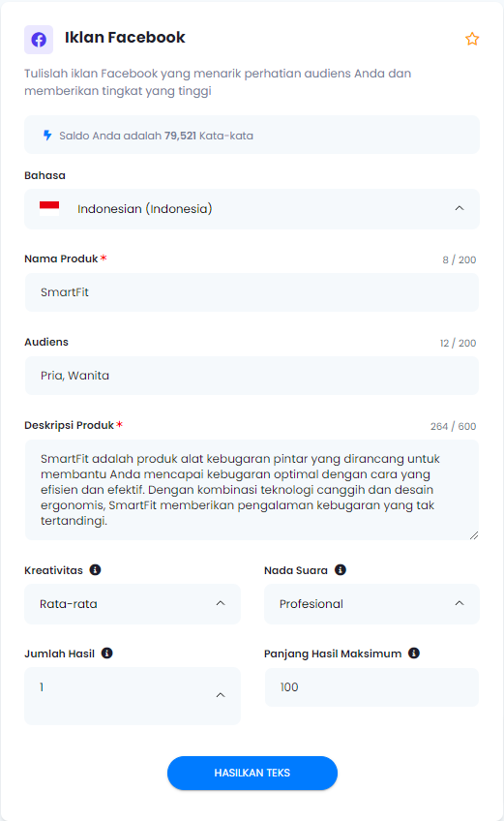Viewport: 504px width, 821px height.
Task: Open the Bahasa language dropdown
Action: [252, 209]
